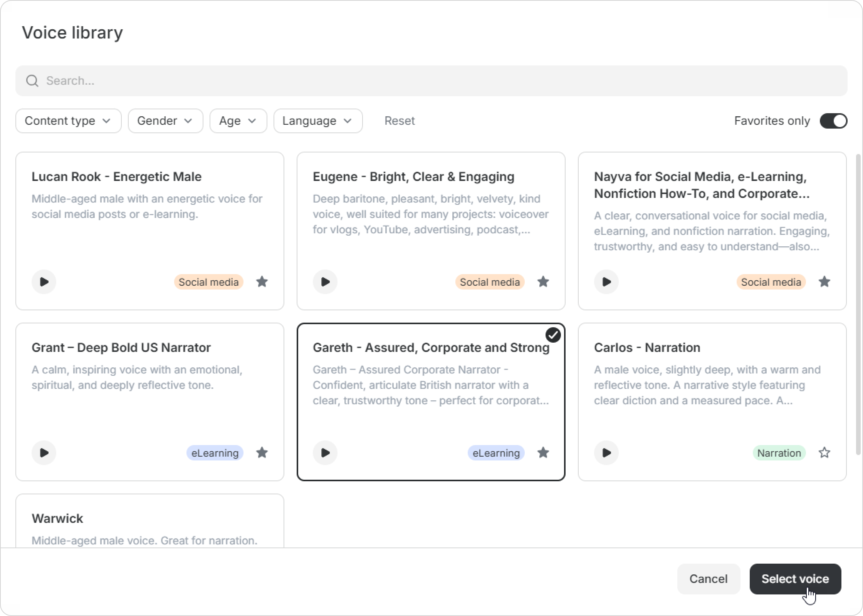Screen dimensions: 863x616
Task: Pick the Grant – Deep Bold US Narrator title
Action: 121,348
